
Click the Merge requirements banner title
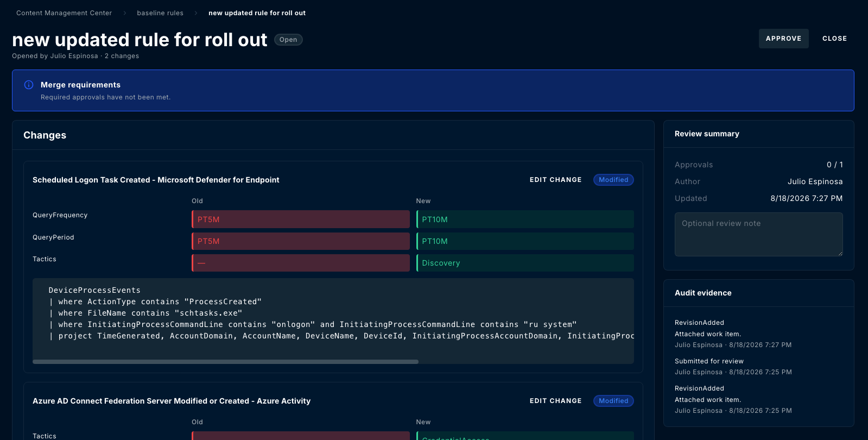point(80,85)
